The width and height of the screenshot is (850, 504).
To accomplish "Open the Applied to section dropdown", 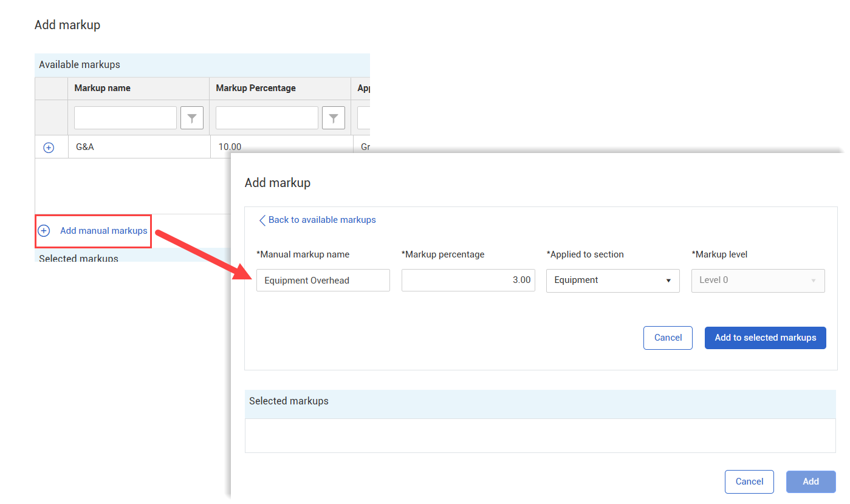I will click(x=612, y=281).
